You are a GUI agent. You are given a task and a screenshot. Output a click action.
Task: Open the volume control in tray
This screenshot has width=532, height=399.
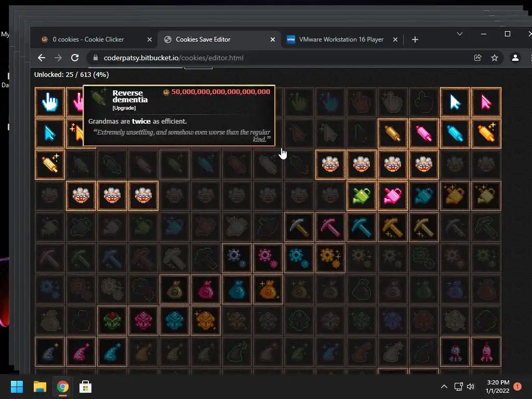pyautogui.click(x=471, y=387)
